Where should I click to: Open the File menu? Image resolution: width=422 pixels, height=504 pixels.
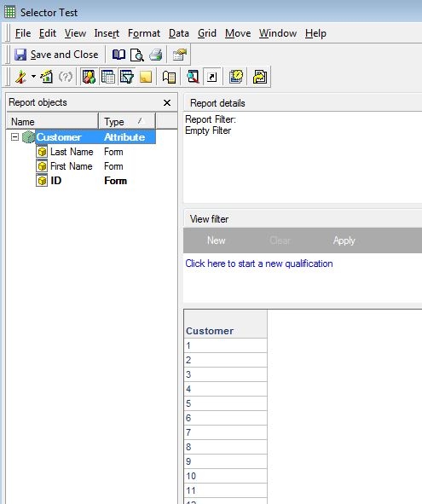(23, 33)
